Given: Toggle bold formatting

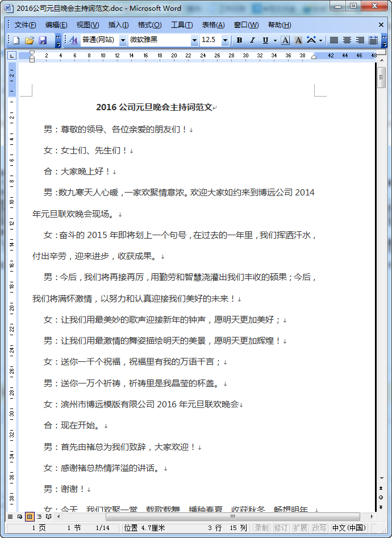Looking at the screenshot, I should (239, 40).
